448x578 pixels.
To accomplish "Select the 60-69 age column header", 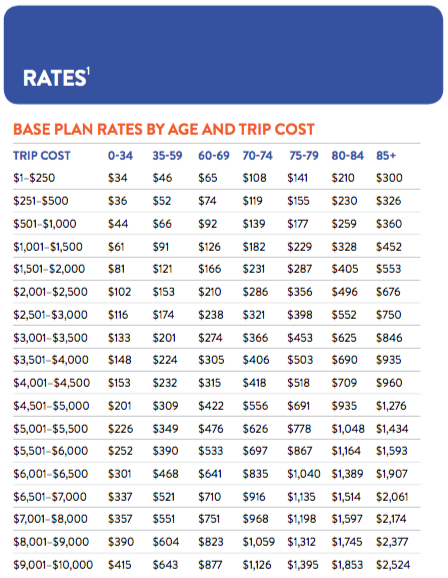I will (x=214, y=156).
